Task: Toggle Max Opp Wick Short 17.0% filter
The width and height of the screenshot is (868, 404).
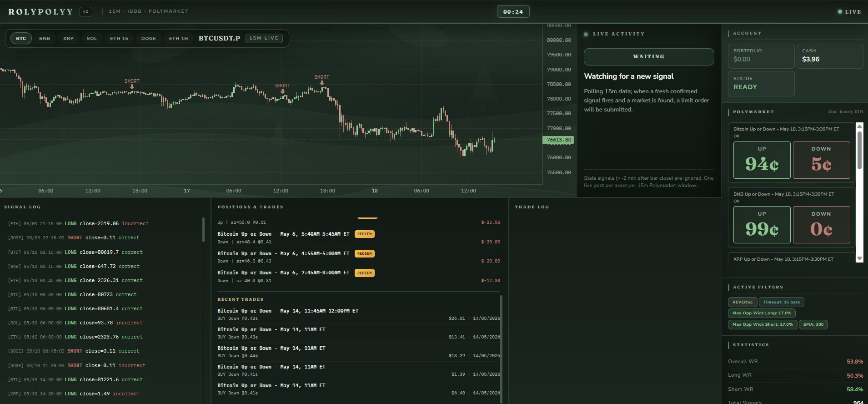Action: (763, 324)
